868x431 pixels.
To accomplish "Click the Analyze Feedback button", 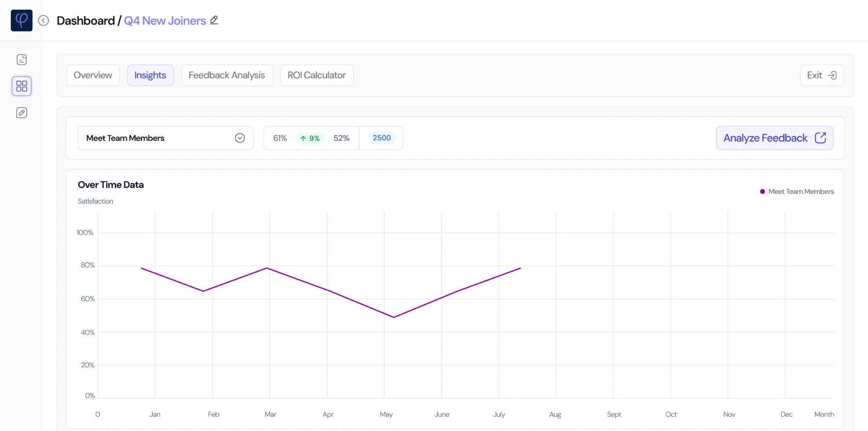I will 775,138.
